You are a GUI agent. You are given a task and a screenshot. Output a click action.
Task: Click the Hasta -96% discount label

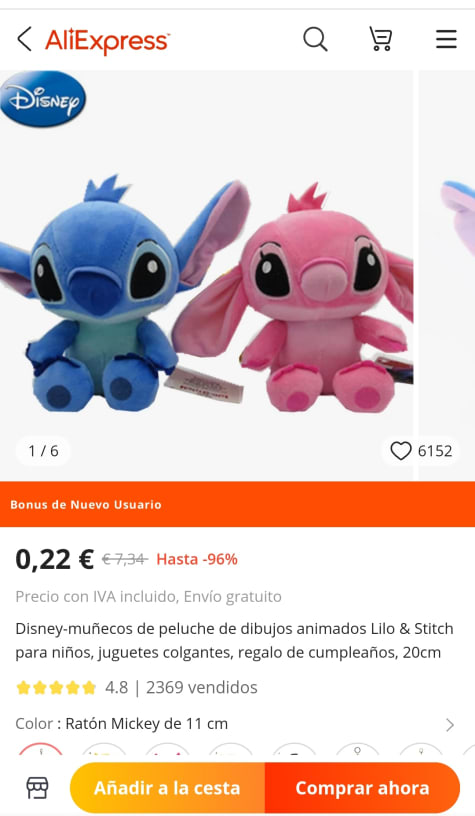click(x=197, y=559)
